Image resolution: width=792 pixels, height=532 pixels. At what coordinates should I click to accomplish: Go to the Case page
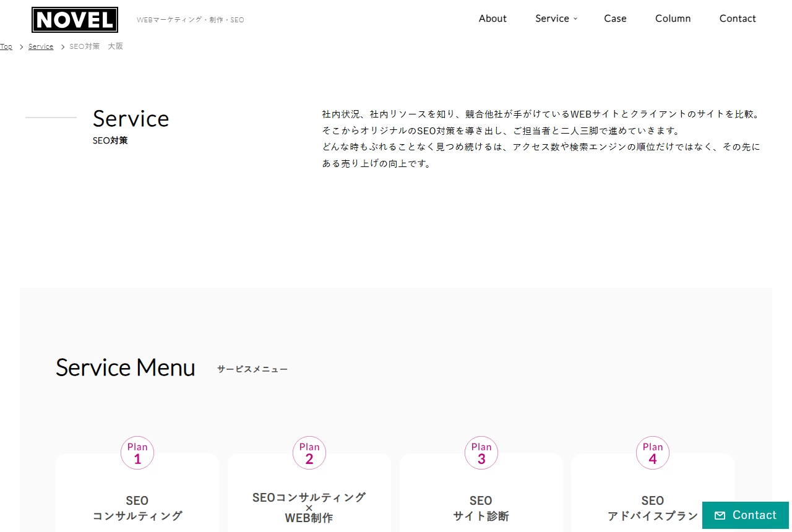(x=615, y=19)
